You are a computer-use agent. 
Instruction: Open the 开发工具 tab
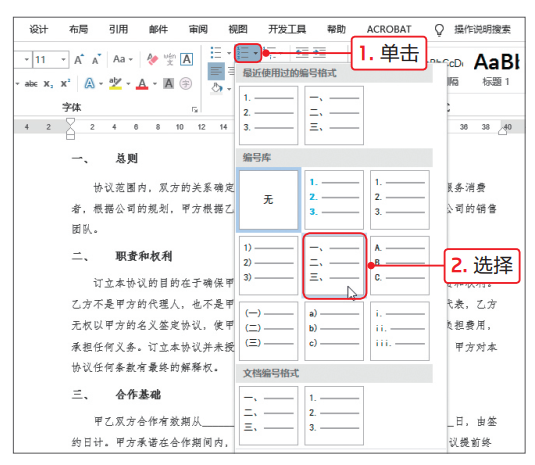point(287,30)
